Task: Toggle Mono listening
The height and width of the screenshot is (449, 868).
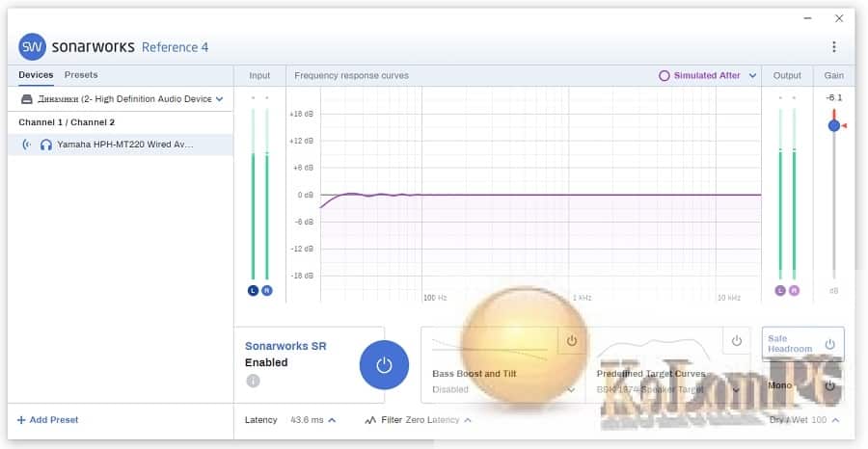Action: point(803,385)
